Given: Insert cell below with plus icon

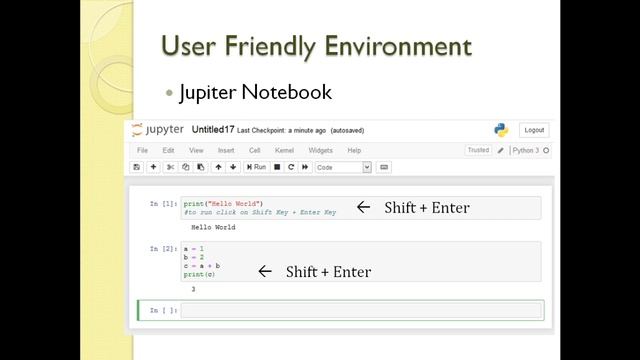Looking at the screenshot, I should [x=153, y=167].
